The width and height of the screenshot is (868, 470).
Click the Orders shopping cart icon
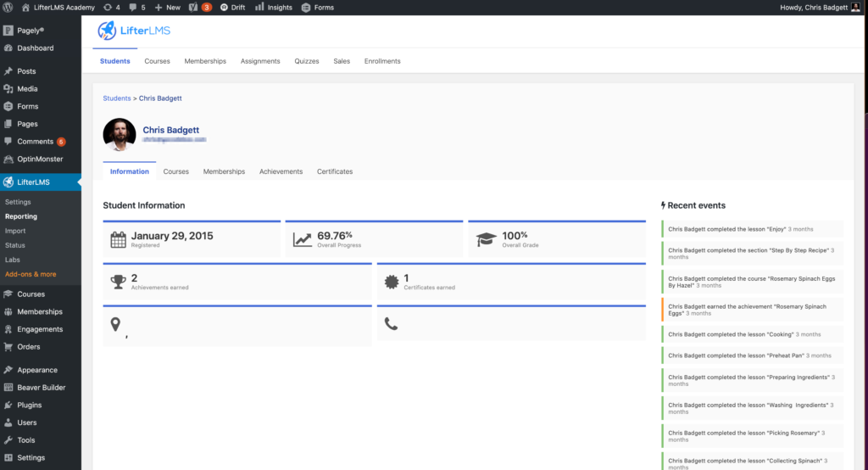(8, 347)
